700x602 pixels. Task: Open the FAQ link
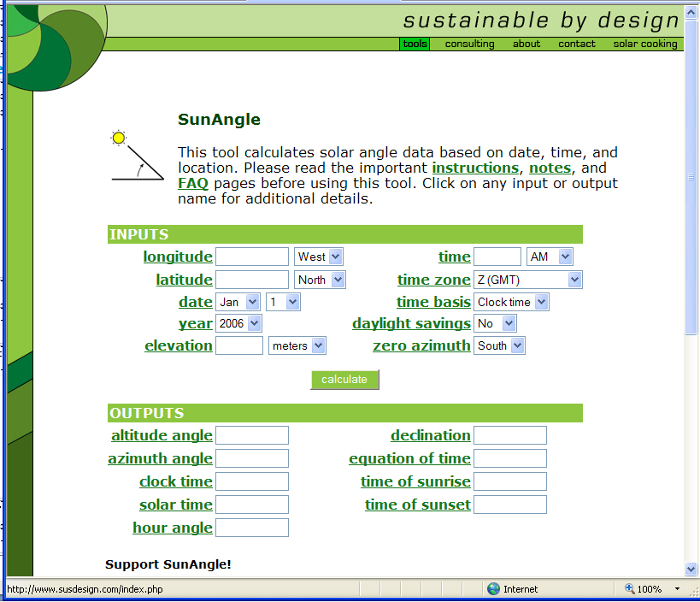pyautogui.click(x=193, y=183)
